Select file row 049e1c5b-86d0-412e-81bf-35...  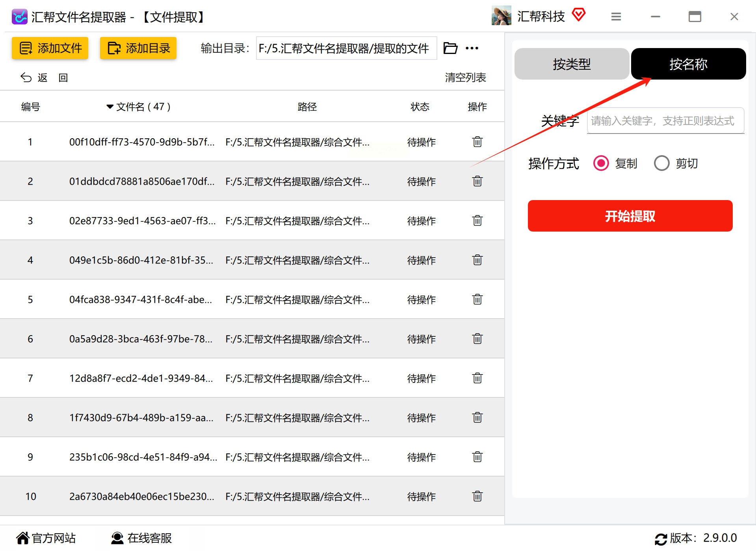[252, 260]
